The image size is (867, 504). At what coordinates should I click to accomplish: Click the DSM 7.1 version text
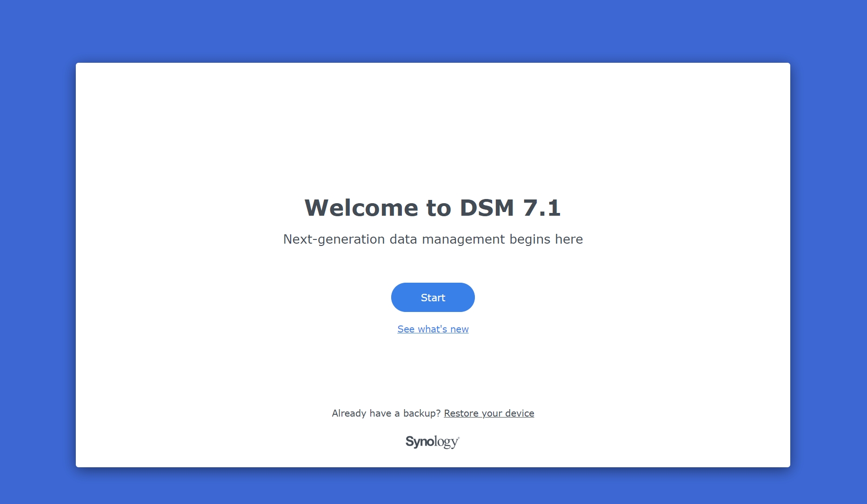point(510,207)
